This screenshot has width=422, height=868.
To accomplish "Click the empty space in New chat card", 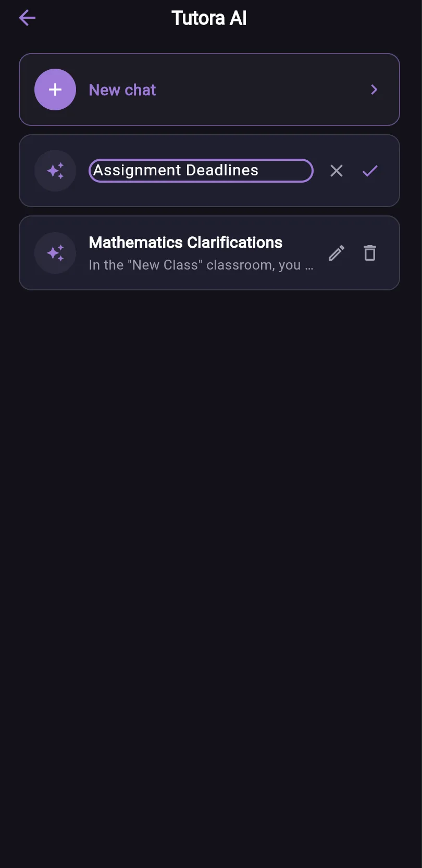I will (x=260, y=90).
